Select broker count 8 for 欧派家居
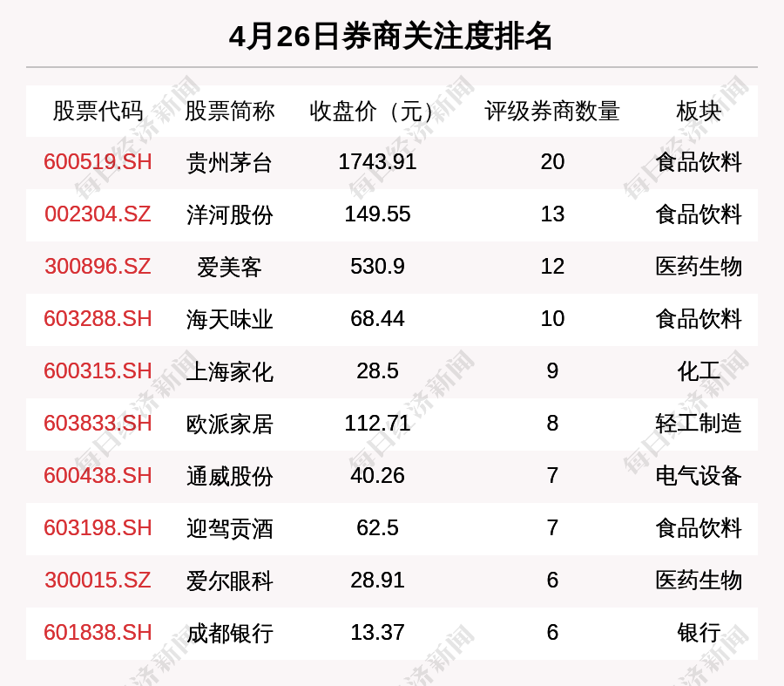 pos(552,424)
